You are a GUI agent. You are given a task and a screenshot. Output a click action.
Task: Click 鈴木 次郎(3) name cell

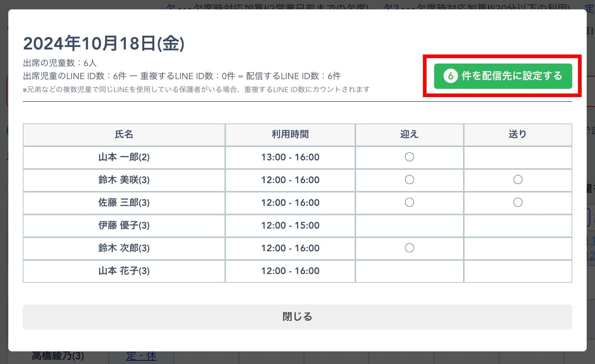click(124, 248)
